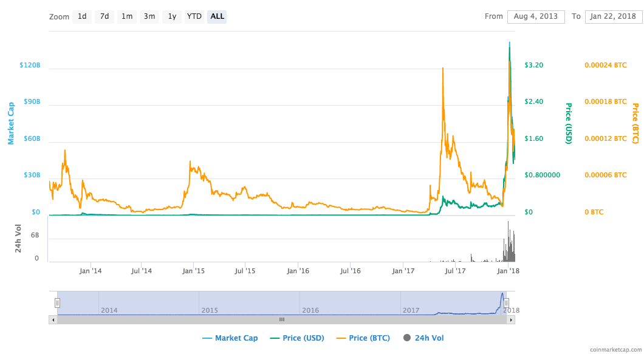Viewport: 644px width, 354px height.
Task: Toggle the Market Cap series in the legend
Action: pos(236,338)
